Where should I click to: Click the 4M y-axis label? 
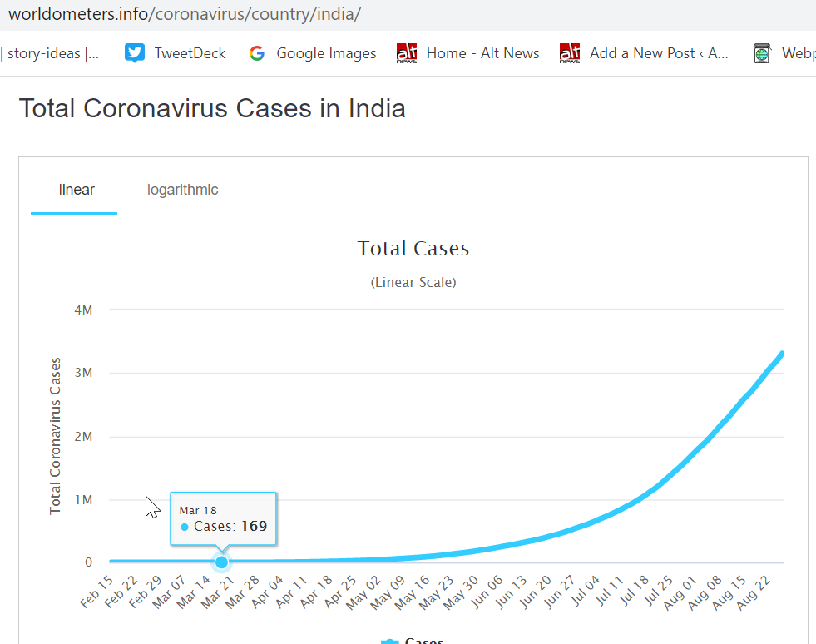[83, 310]
